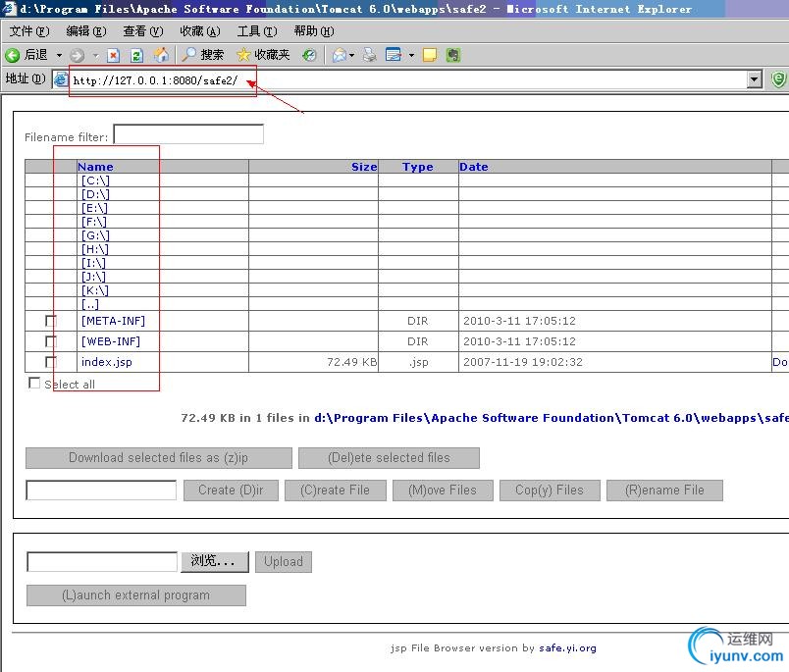Open the Mail dropdown arrow
The height and width of the screenshot is (672, 789).
click(x=351, y=55)
